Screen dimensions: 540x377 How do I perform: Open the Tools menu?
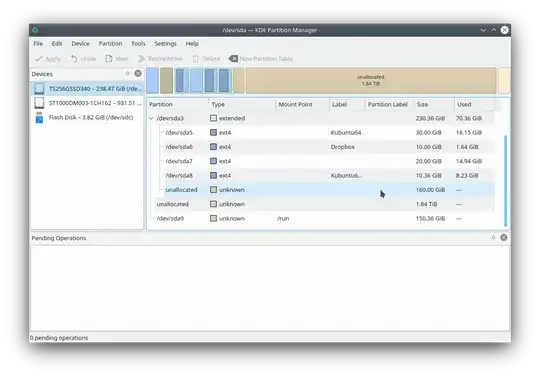coord(138,44)
